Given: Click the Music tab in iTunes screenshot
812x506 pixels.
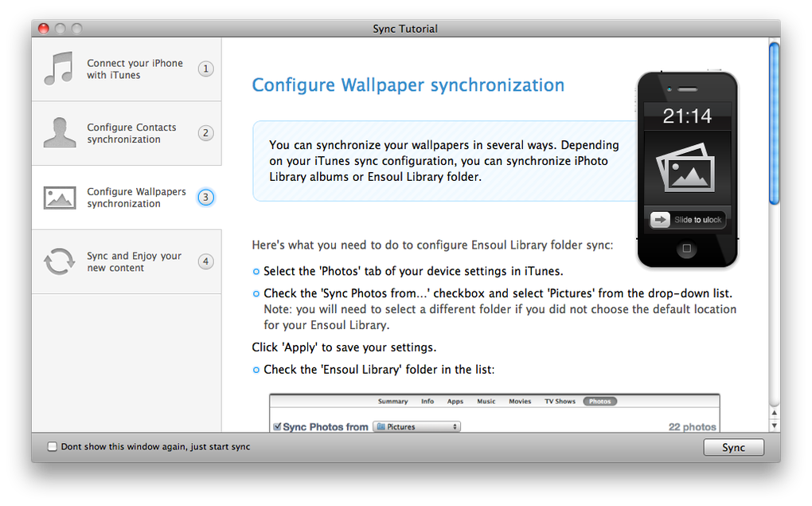Looking at the screenshot, I should pos(486,402).
